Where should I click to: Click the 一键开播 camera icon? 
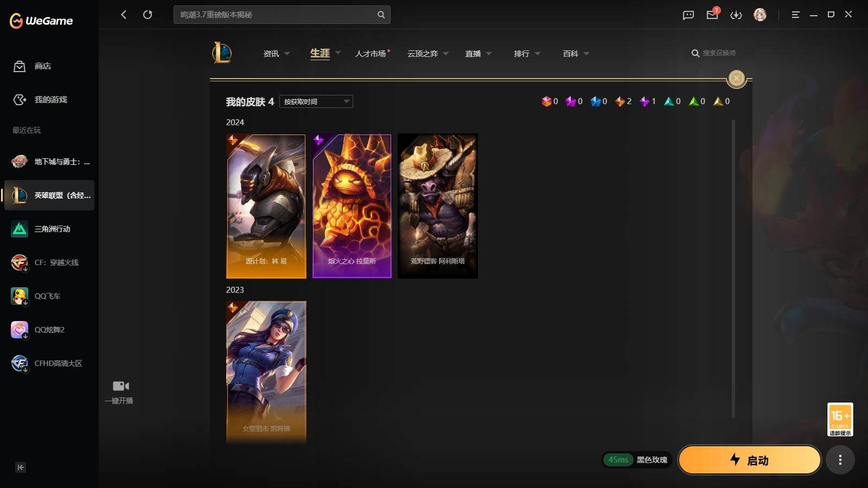[x=120, y=386]
